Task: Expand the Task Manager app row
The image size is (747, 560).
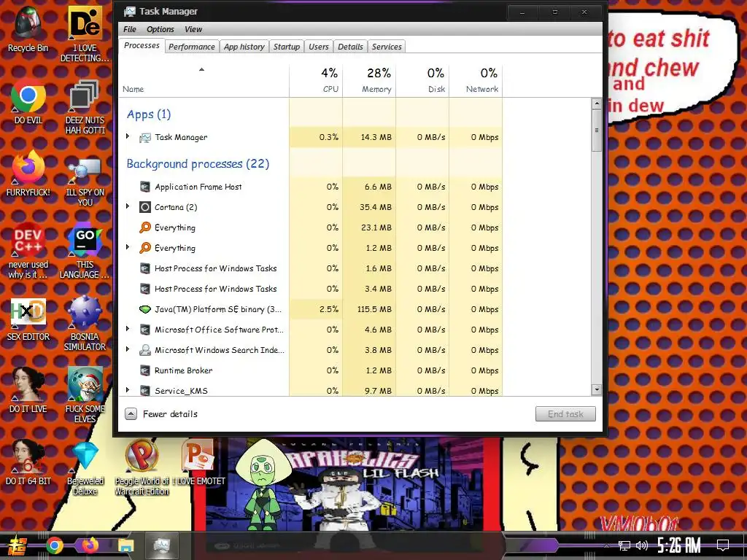Action: (127, 136)
